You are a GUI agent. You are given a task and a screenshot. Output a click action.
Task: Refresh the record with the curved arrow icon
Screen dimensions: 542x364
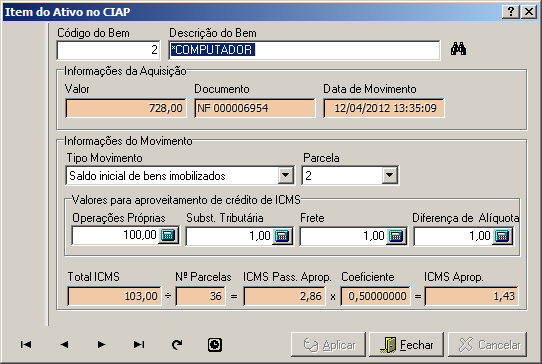pyautogui.click(x=177, y=344)
